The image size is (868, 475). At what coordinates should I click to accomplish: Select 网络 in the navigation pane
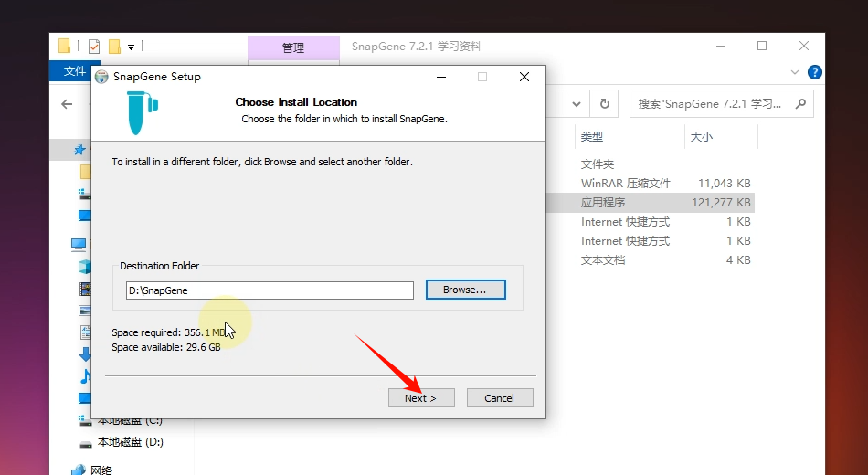(101, 470)
